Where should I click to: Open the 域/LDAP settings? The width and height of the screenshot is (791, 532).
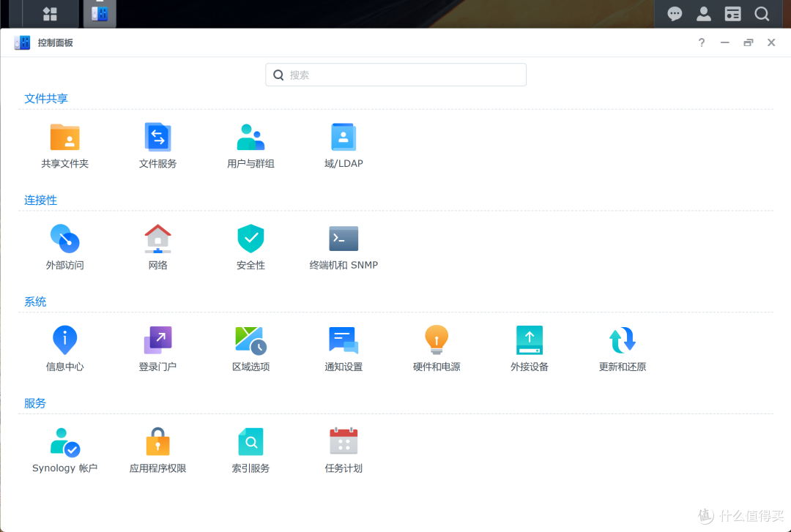click(x=343, y=145)
